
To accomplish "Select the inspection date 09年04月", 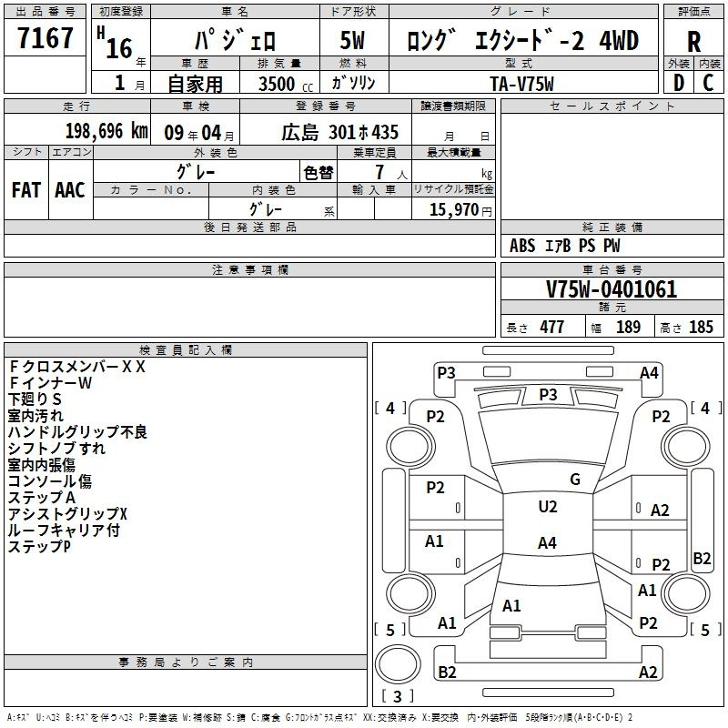I will click(x=199, y=133).
